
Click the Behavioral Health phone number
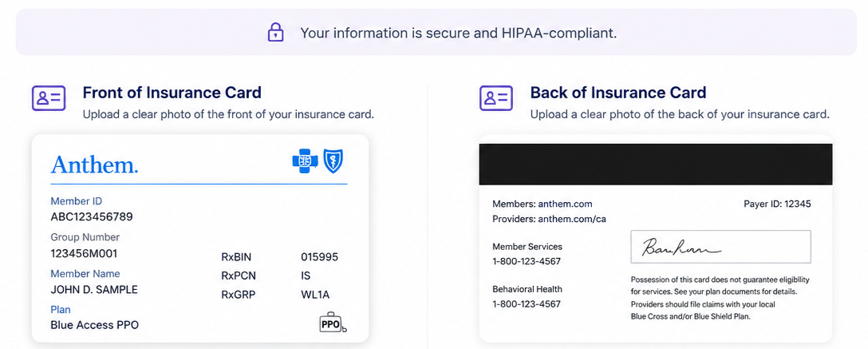[x=527, y=304]
